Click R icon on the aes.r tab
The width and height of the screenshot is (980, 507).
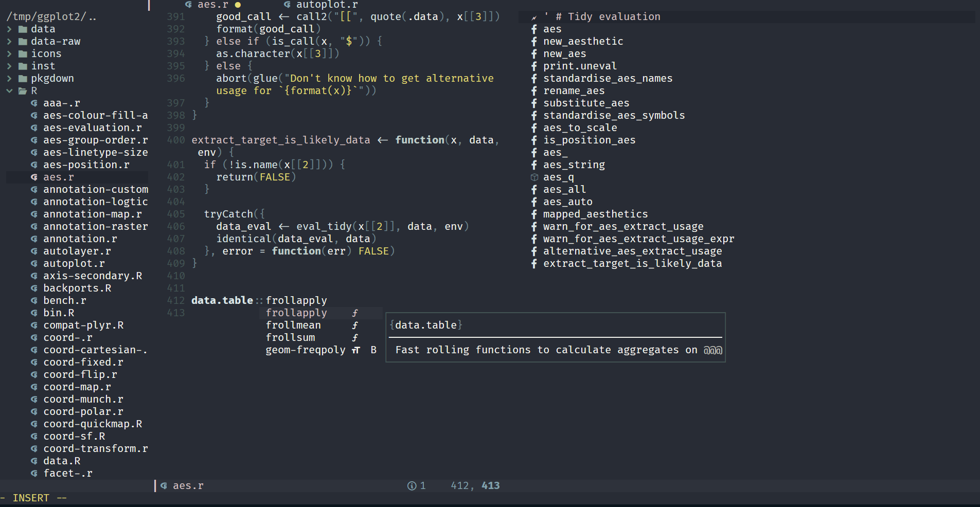(x=188, y=5)
